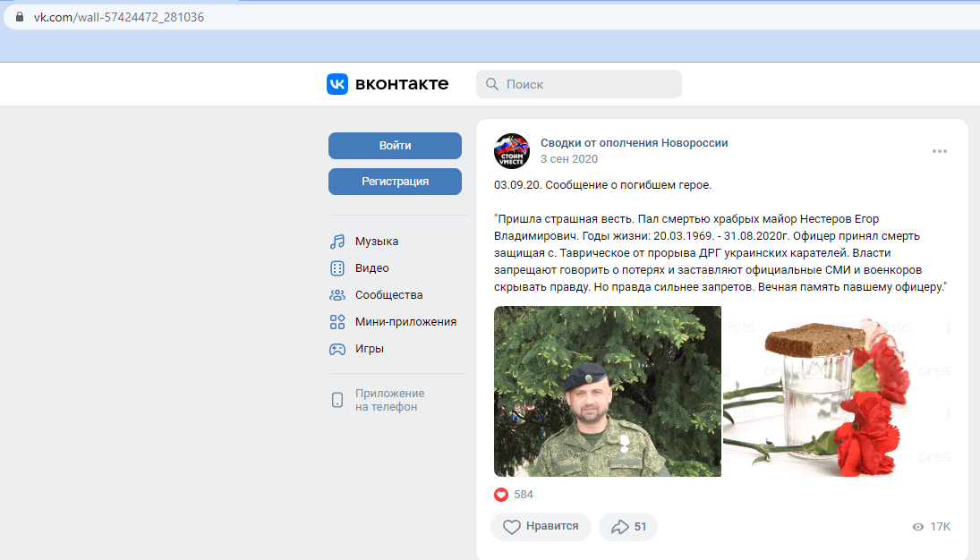Open the Игры gamepad icon
The image size is (980, 560).
tap(337, 349)
